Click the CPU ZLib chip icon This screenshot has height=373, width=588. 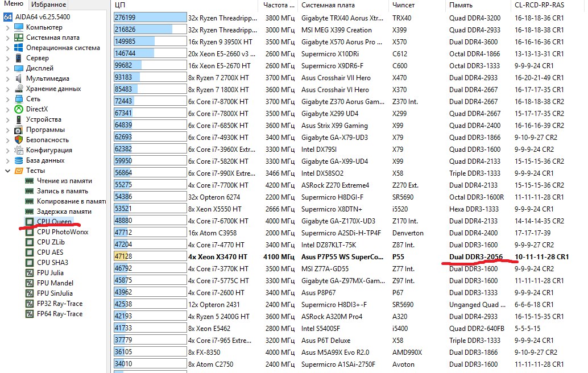29,242
